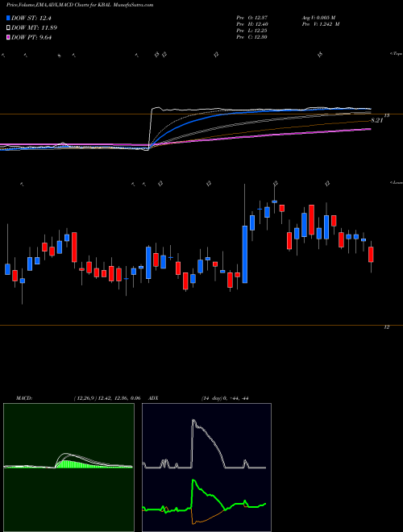Click the Pre C: 12.30 value

pyautogui.click(x=252, y=37)
